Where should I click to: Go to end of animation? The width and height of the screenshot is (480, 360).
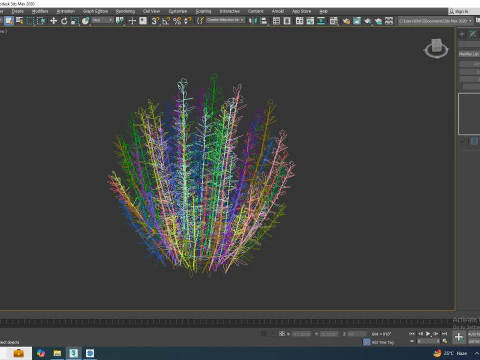tap(444, 334)
